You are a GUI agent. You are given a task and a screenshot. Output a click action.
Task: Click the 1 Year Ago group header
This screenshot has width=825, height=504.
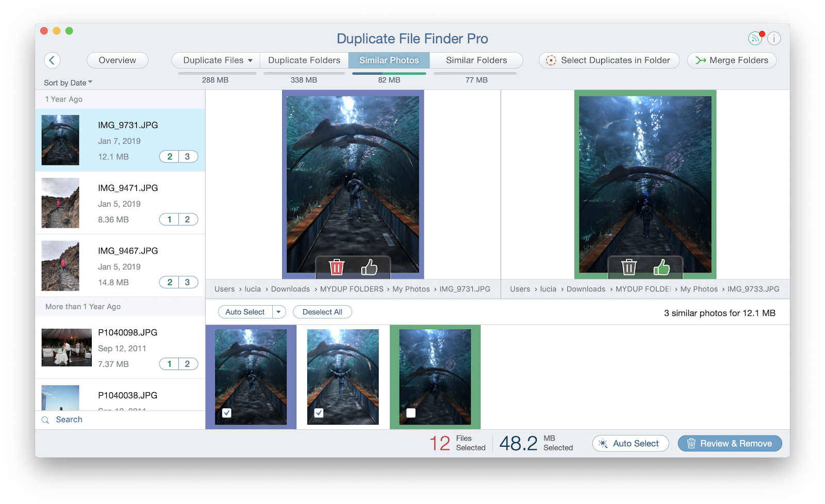(x=64, y=99)
